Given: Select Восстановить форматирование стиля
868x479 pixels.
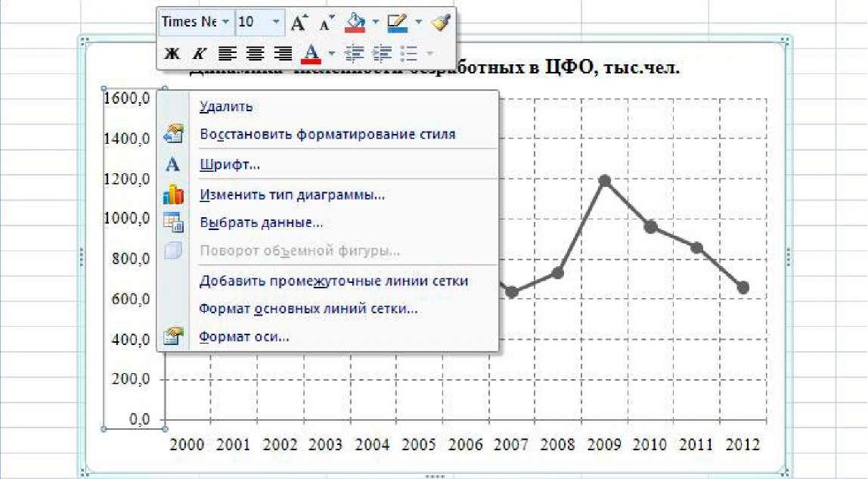Looking at the screenshot, I should point(327,134).
